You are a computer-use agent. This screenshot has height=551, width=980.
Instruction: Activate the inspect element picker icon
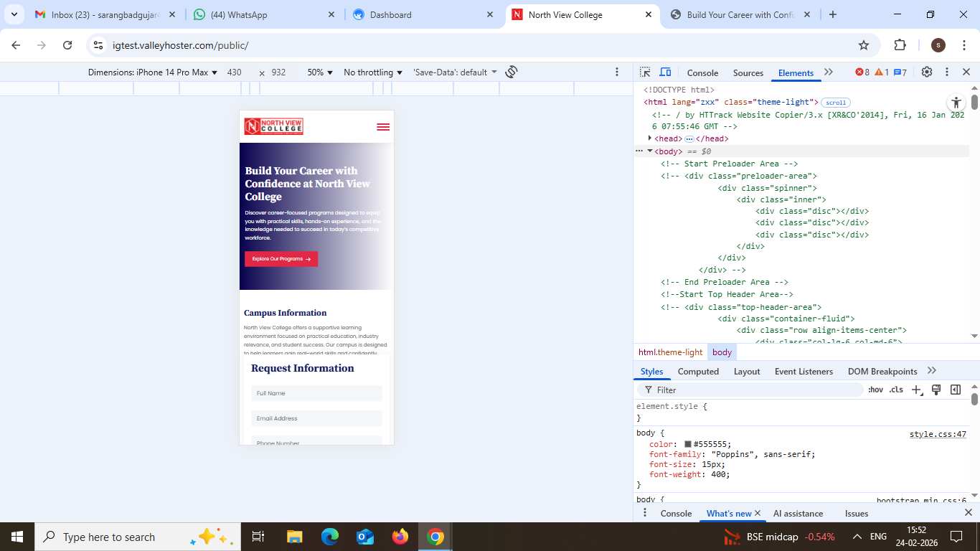click(x=645, y=72)
